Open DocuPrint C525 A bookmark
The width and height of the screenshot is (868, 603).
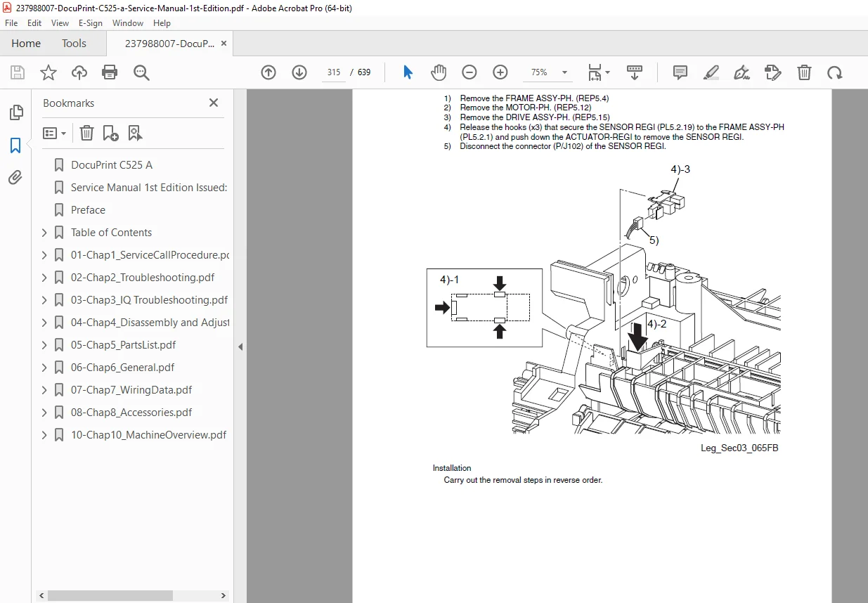(112, 165)
